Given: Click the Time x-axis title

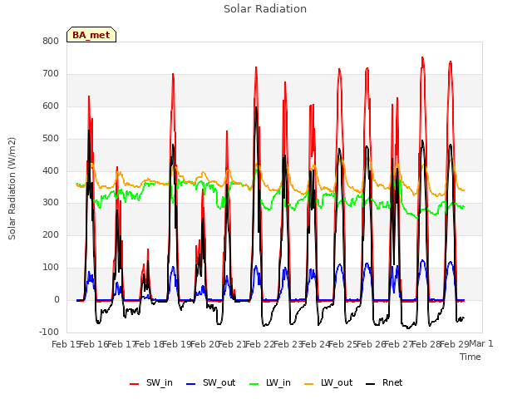Looking at the screenshot, I should point(470,357).
